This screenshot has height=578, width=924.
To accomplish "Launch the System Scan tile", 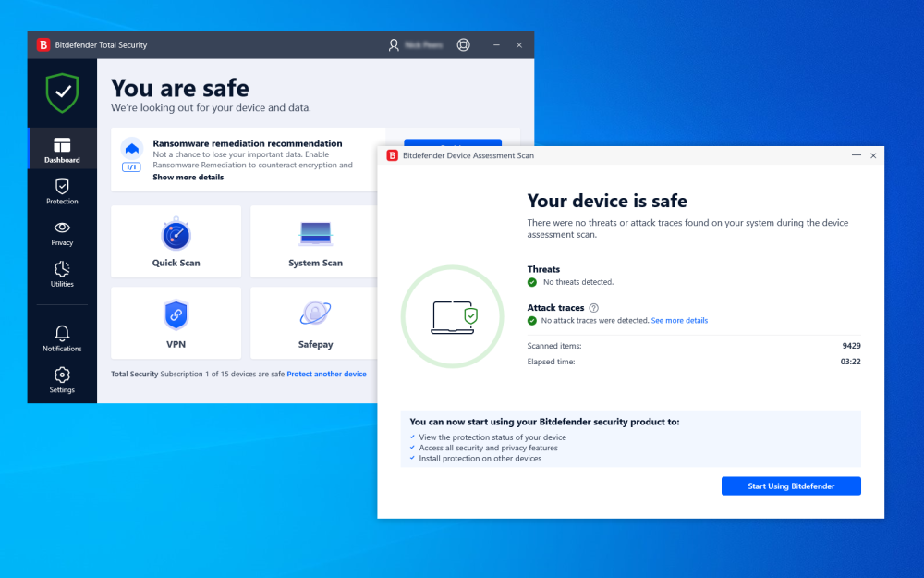I will point(315,241).
